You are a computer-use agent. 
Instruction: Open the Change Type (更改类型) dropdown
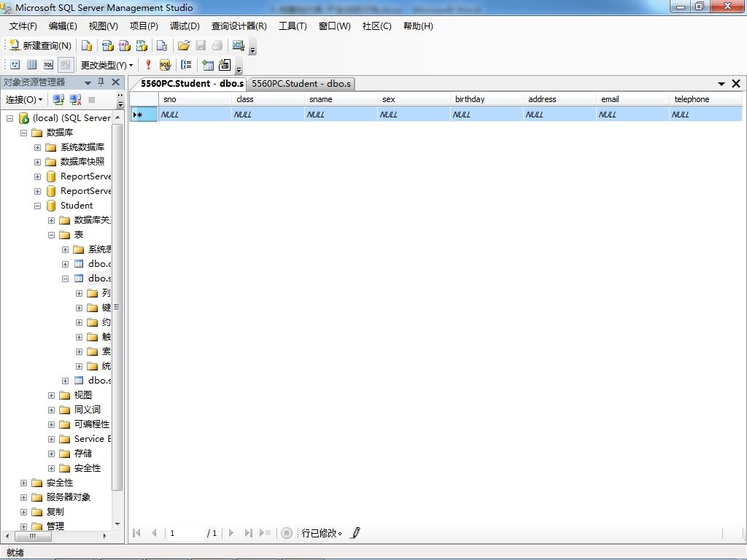click(107, 65)
